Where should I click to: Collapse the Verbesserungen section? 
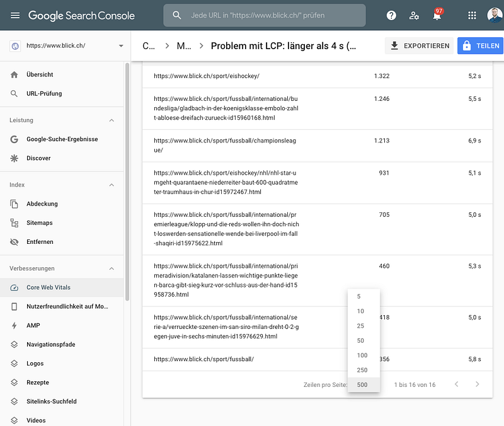(x=112, y=268)
